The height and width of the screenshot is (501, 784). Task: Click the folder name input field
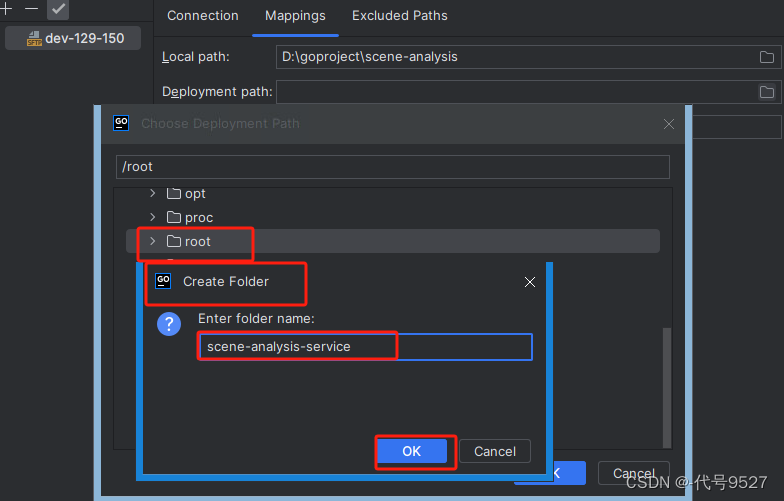365,346
